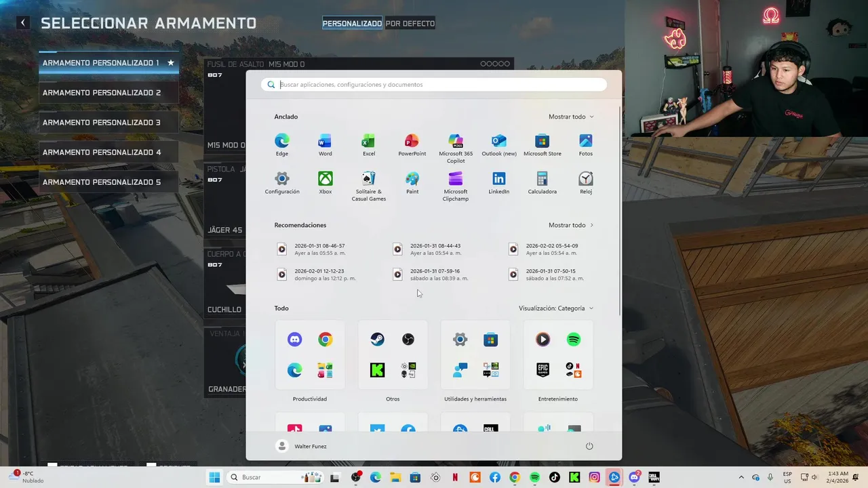Launch the pinned Xbox app

325,183
